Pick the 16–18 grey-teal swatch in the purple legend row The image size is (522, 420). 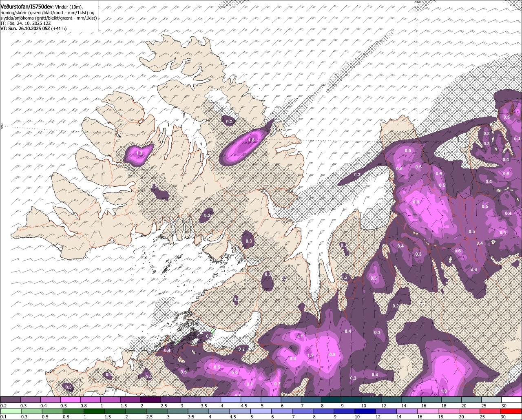[x=432, y=400]
